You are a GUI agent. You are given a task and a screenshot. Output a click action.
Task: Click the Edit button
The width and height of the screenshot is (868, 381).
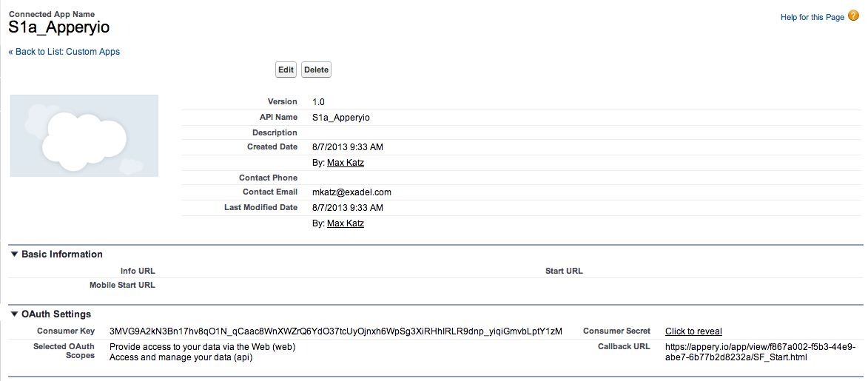(x=286, y=70)
